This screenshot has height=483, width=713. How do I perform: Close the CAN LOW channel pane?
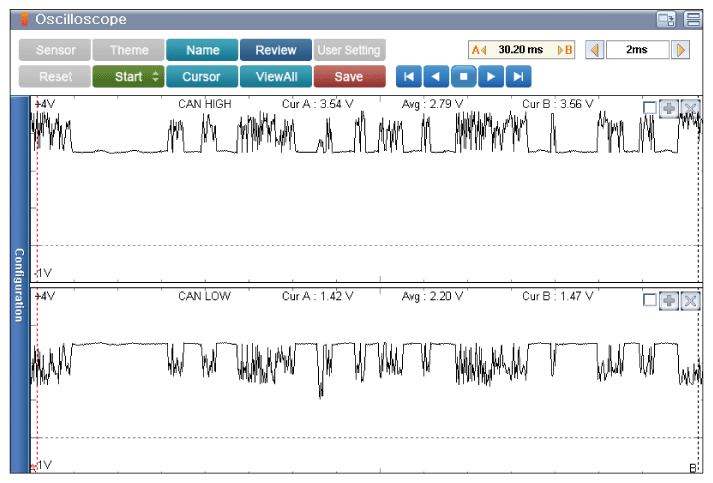(x=690, y=300)
